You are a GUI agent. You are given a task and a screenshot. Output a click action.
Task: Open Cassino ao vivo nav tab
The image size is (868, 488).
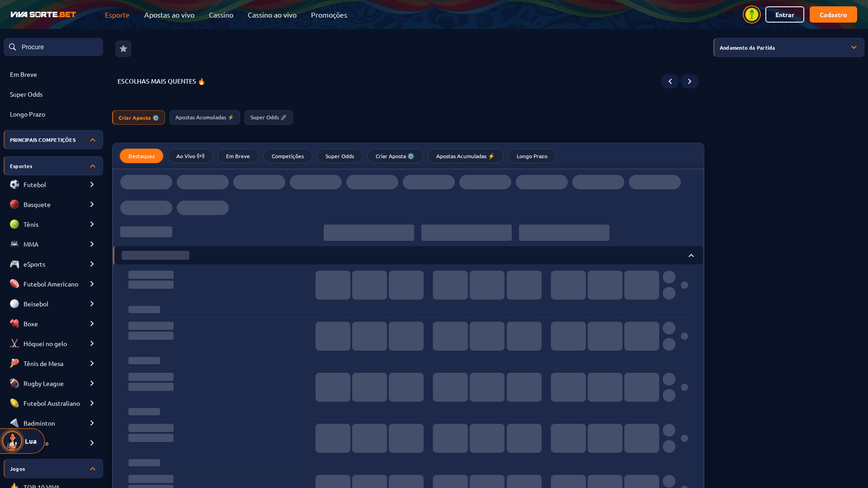pos(272,14)
